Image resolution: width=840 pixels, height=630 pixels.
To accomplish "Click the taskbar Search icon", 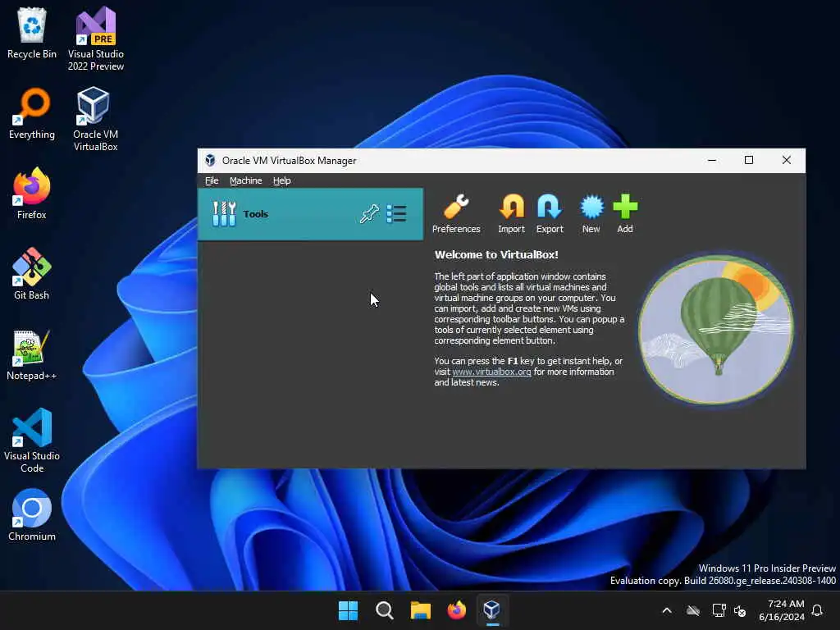I will pyautogui.click(x=384, y=610).
